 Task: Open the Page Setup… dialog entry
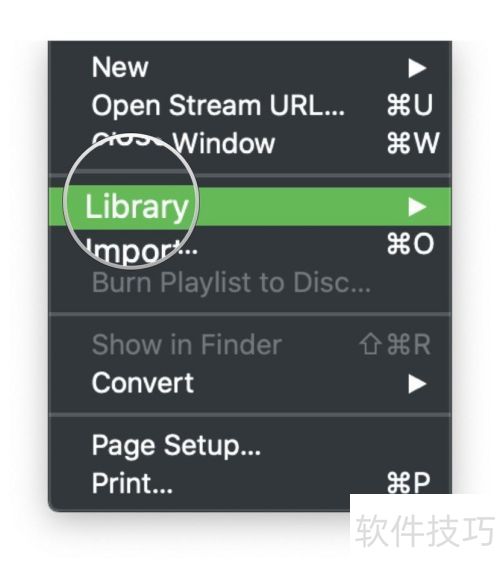pyautogui.click(x=176, y=447)
